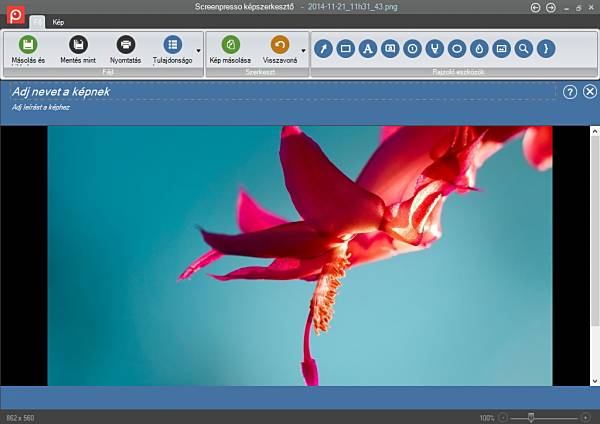Open the Tulajdonságok properties icon
The width and height of the screenshot is (600, 424).
[172, 45]
